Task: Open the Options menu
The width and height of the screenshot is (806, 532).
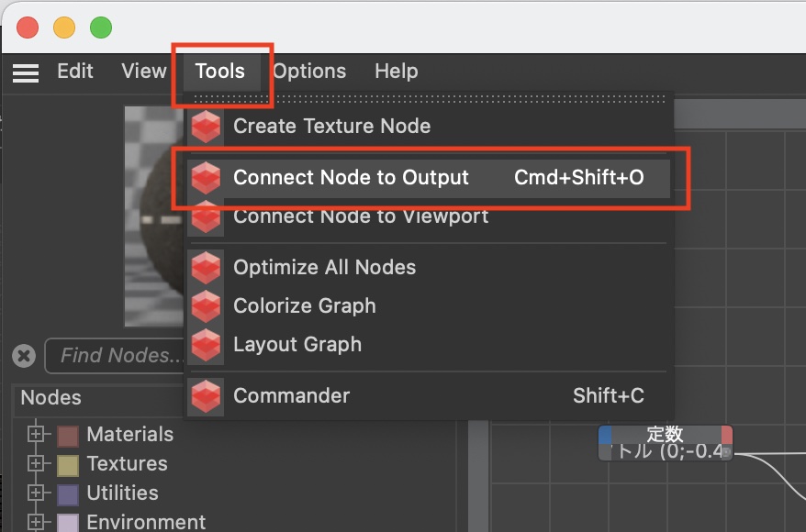Action: [309, 72]
